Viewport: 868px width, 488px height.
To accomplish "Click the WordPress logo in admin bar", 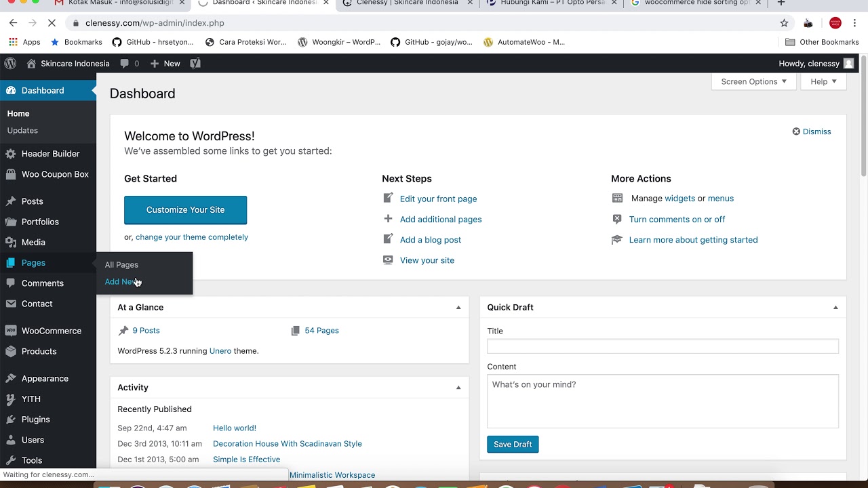I will click(x=10, y=63).
